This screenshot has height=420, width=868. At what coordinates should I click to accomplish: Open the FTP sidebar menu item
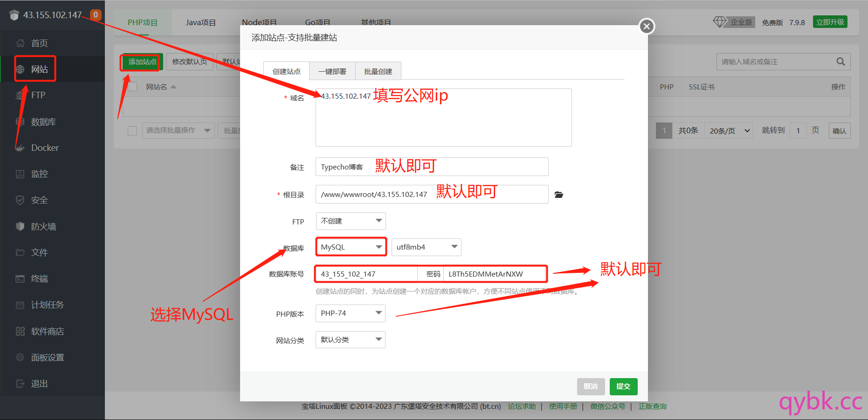[x=52, y=95]
